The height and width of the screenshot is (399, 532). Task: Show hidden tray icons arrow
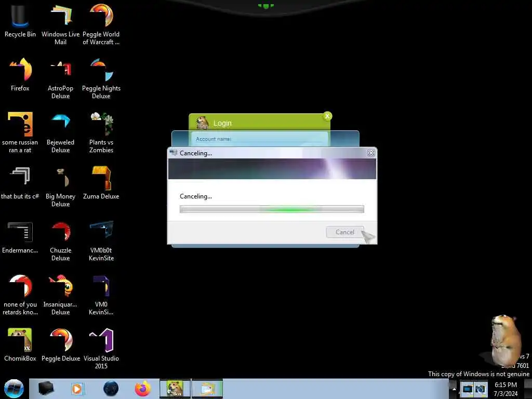(454, 389)
